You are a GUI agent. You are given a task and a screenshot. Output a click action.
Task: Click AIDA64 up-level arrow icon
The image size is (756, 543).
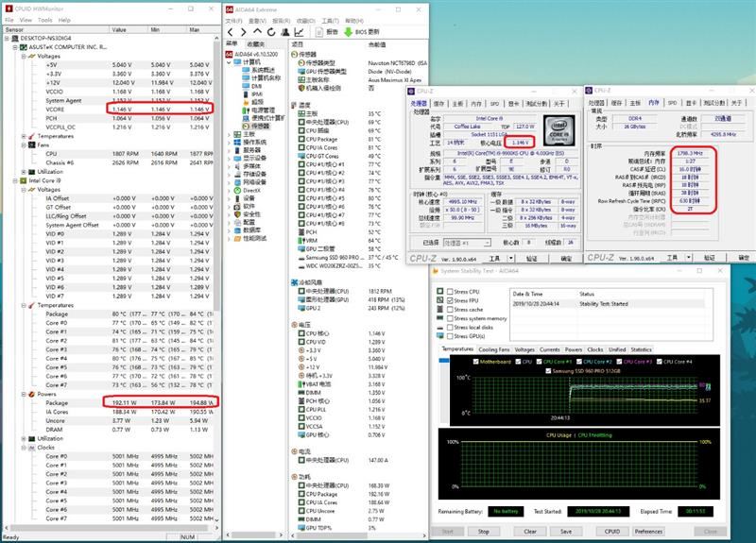257,32
